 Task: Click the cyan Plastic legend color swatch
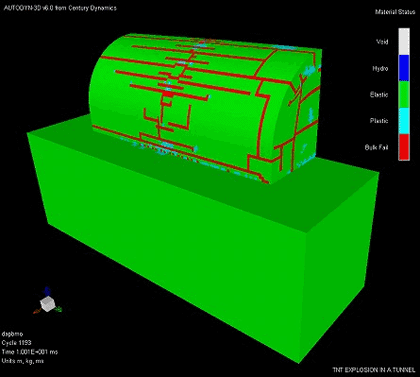[404, 121]
